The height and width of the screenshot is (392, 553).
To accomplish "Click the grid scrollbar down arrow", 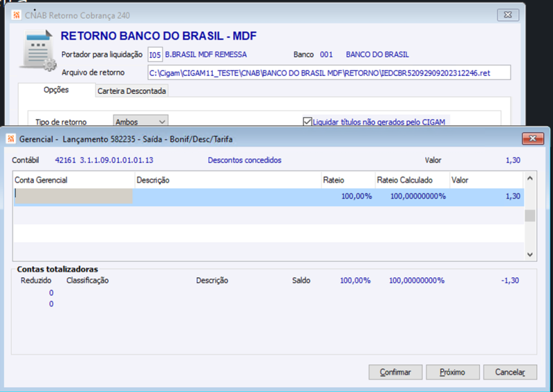I will 529,254.
